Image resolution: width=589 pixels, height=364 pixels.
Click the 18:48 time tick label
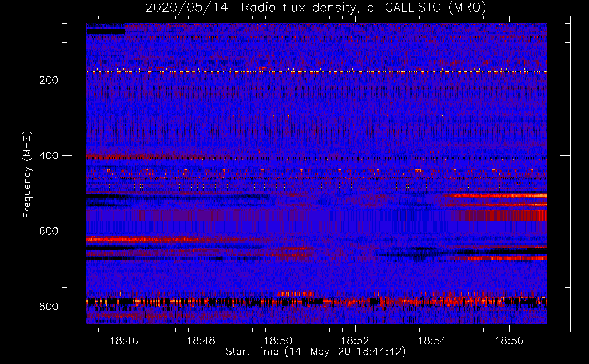point(201,341)
